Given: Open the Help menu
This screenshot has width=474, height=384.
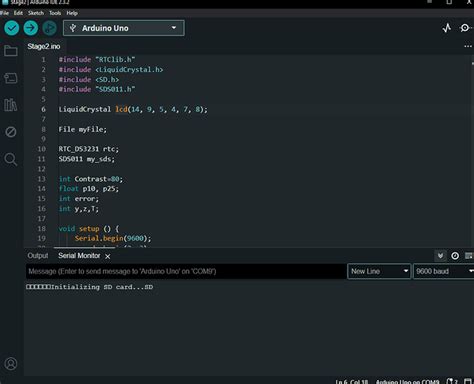Looking at the screenshot, I should (x=72, y=13).
